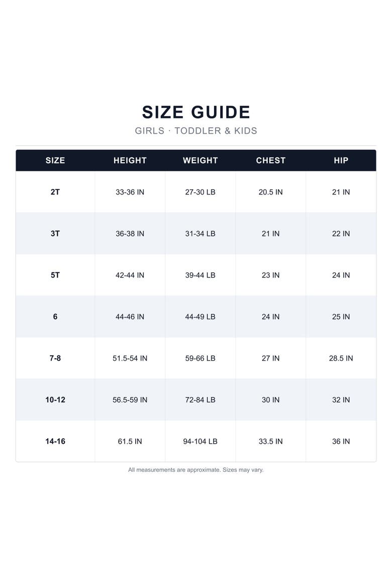Viewport: 392px width, 588px height.
Task: Click the 56.5-59 IN height cell
Action: click(130, 400)
